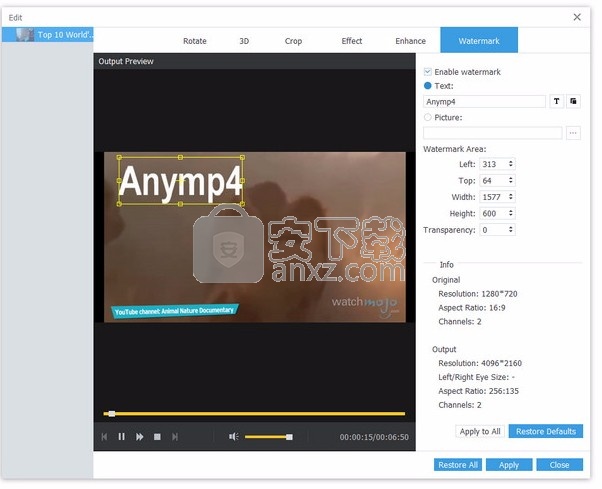Image resolution: width=602 pixels, height=489 pixels.
Task: Open the watermark text color icon
Action: 573,101
